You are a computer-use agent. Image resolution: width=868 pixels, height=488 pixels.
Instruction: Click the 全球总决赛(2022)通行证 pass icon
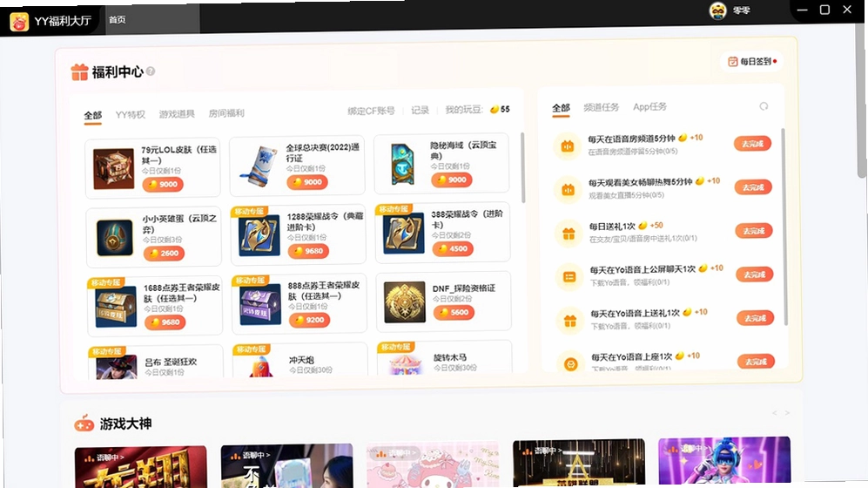click(259, 166)
